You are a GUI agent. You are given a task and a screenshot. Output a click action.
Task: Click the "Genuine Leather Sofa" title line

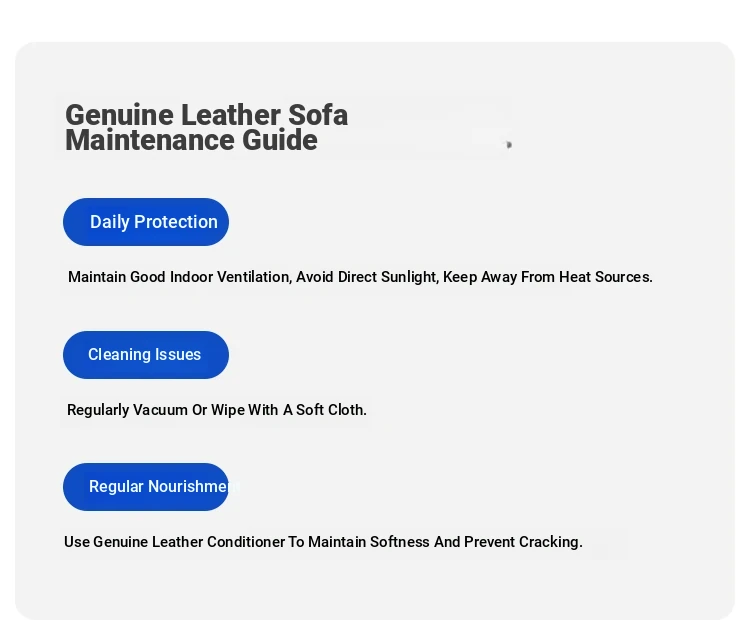[206, 115]
